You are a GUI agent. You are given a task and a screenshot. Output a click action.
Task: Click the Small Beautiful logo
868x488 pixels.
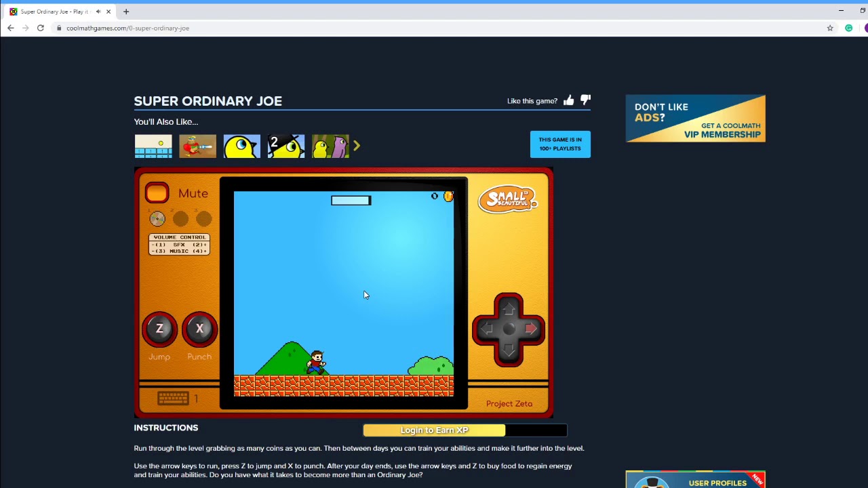point(508,199)
